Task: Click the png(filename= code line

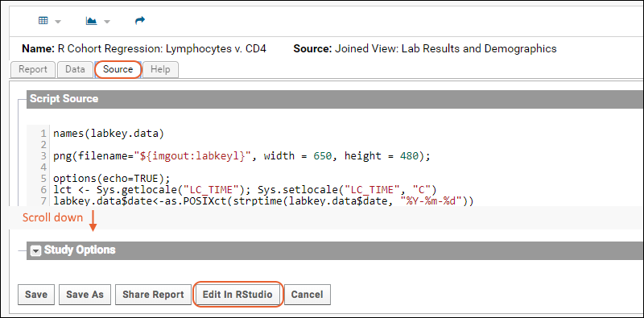Action: [x=242, y=156]
